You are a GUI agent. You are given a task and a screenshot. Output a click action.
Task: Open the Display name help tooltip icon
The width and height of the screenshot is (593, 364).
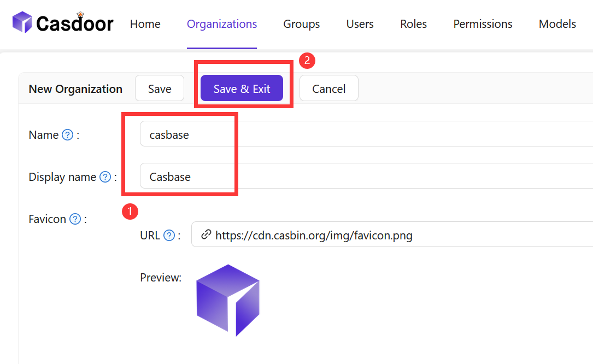[105, 177]
